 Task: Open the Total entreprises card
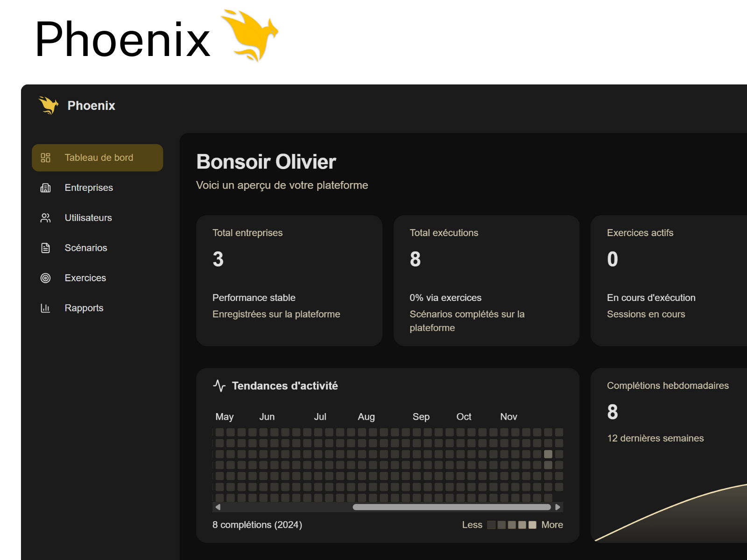[x=289, y=280]
